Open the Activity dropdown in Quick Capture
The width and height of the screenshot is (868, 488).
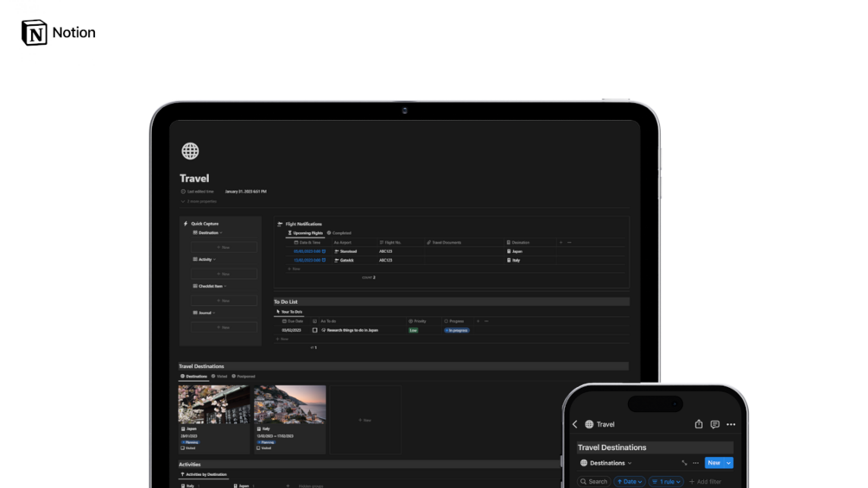(205, 259)
